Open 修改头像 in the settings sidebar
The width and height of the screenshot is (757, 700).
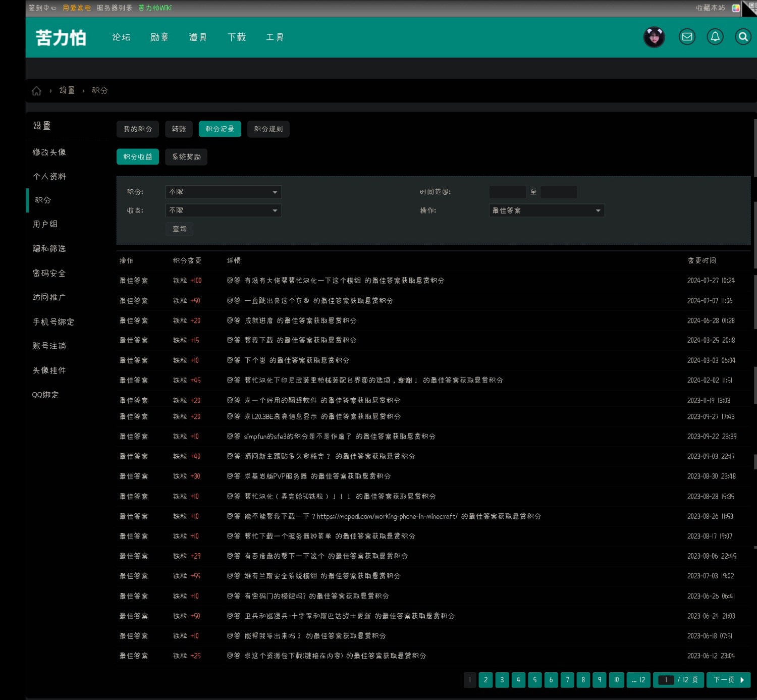click(49, 152)
